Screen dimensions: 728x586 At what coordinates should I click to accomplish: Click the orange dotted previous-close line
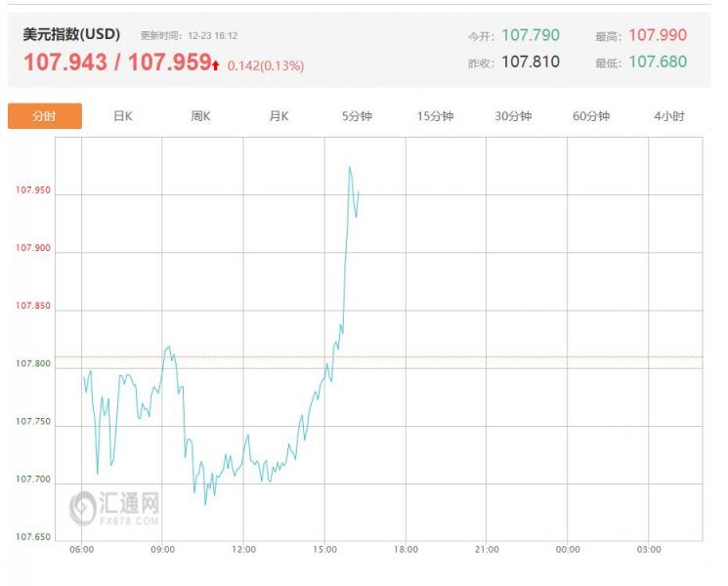(489, 356)
